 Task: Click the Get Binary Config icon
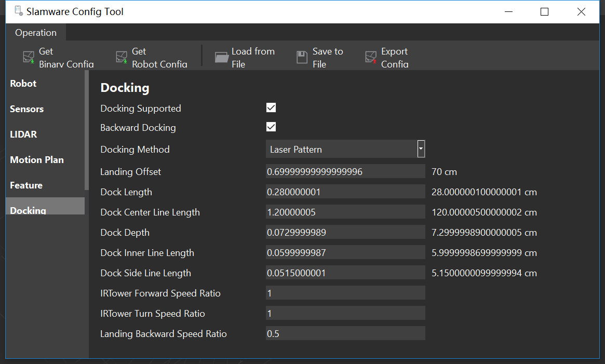pyautogui.click(x=29, y=57)
